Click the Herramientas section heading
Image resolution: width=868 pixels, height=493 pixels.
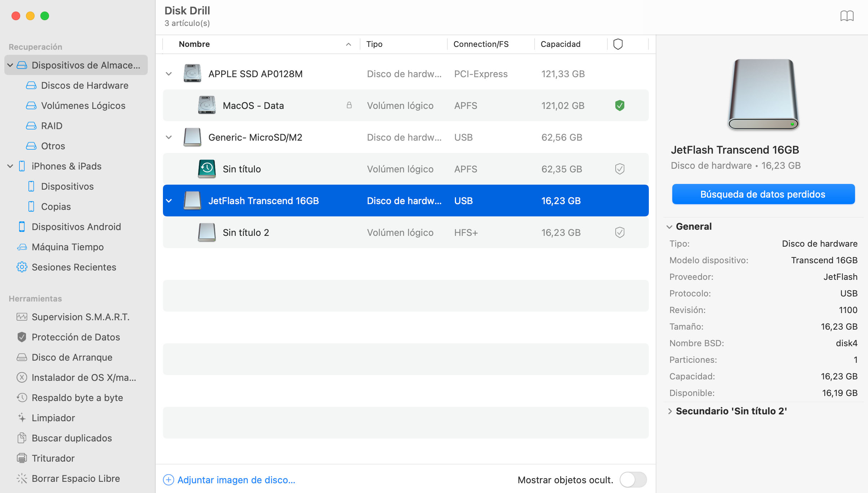coord(35,299)
